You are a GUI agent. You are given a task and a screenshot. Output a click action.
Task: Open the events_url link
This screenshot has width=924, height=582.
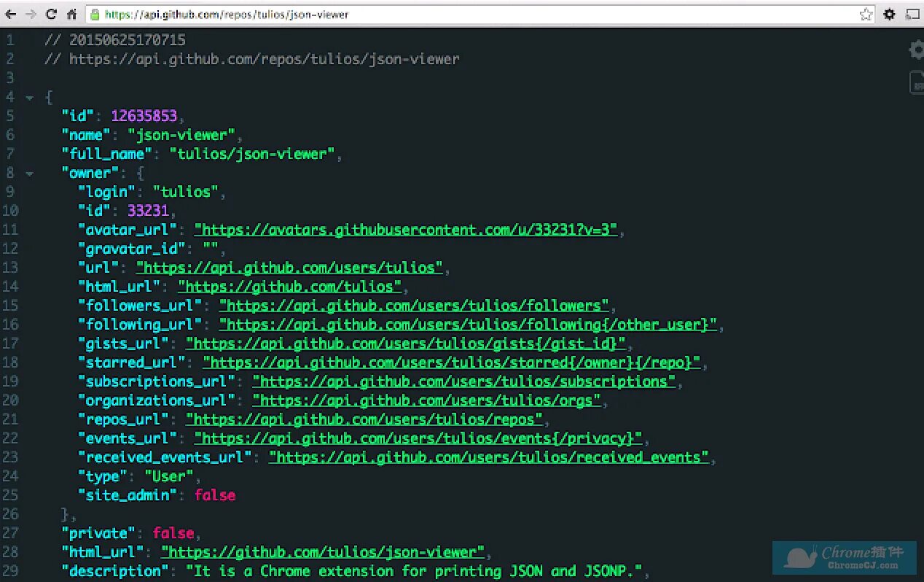[x=418, y=438]
